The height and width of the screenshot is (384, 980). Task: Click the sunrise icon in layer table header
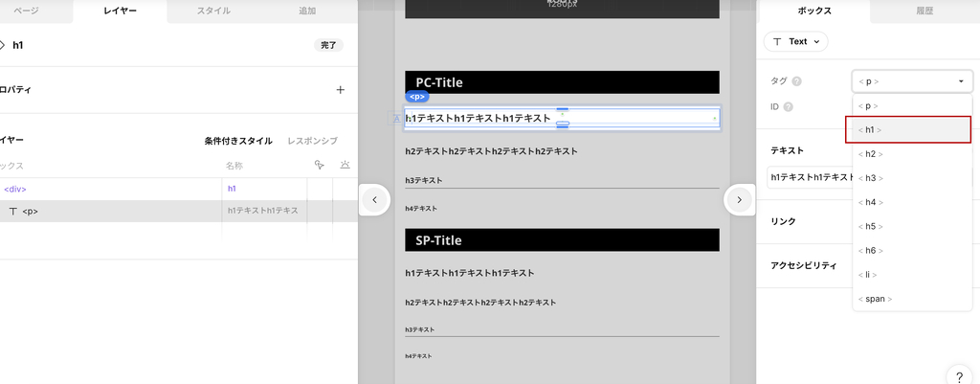(x=345, y=166)
